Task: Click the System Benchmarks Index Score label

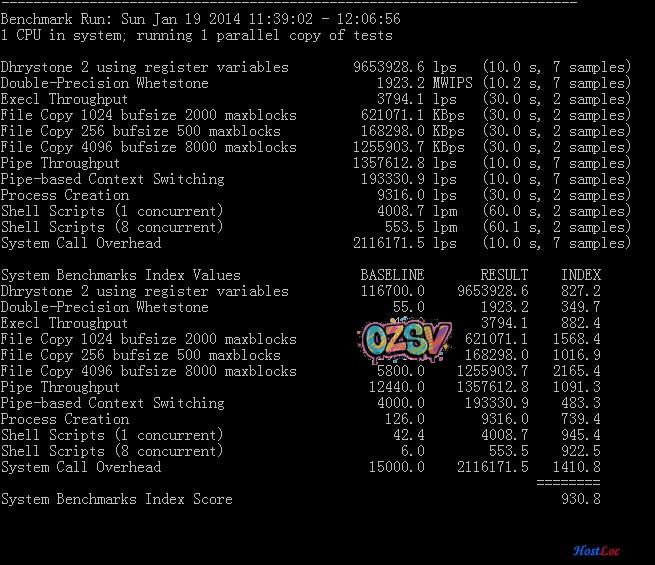Action: (116, 499)
